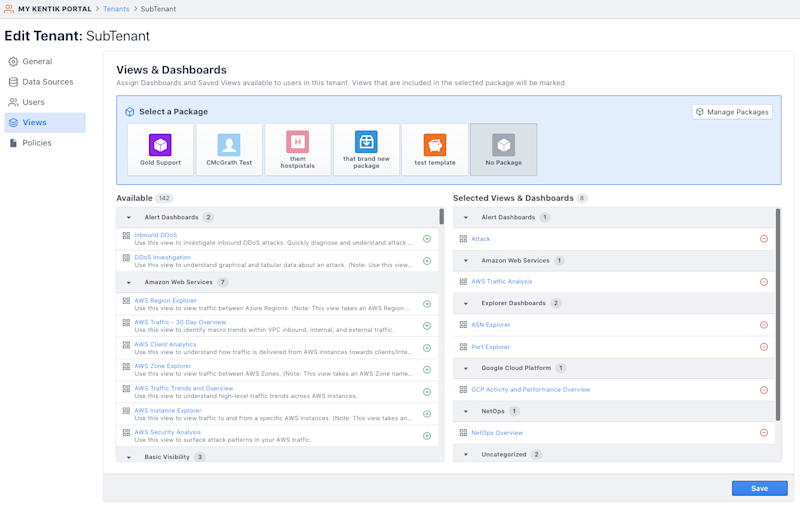Add AWS Zone Explorer with plus icon

tap(427, 370)
